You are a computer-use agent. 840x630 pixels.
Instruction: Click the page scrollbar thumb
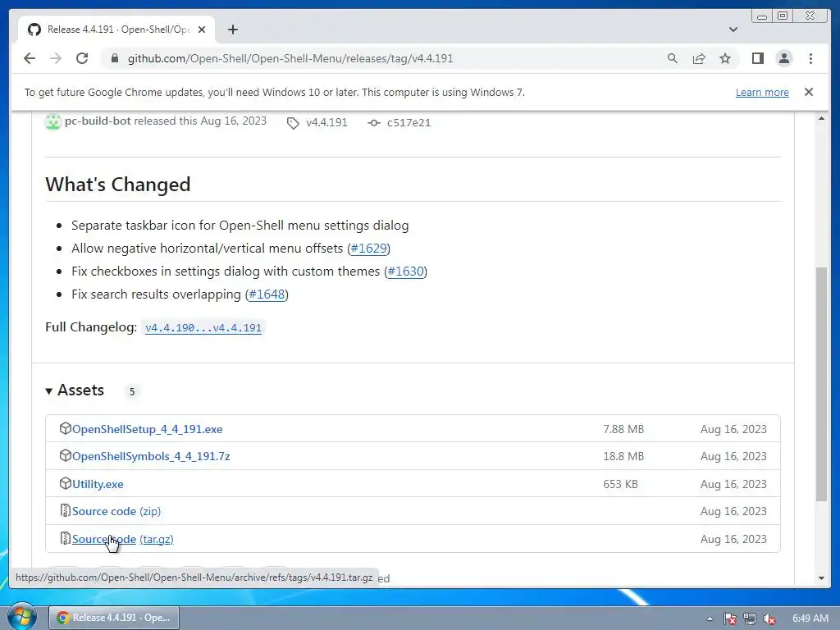click(821, 384)
